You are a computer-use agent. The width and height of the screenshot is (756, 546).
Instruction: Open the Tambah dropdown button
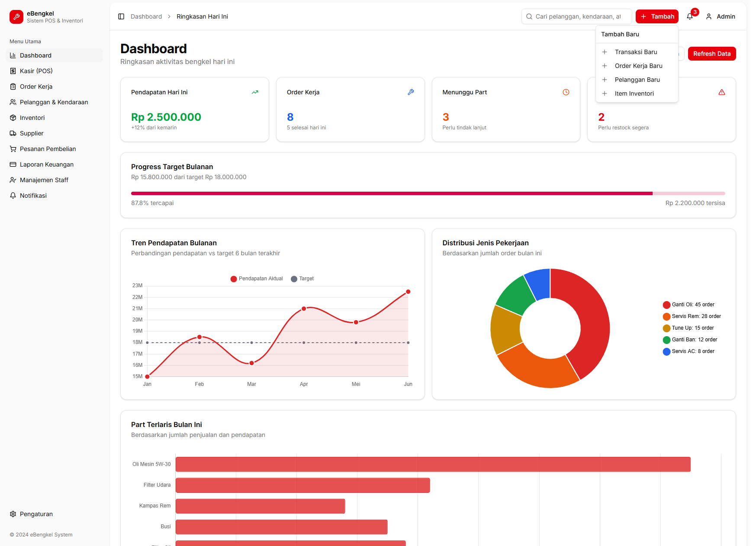[657, 16]
